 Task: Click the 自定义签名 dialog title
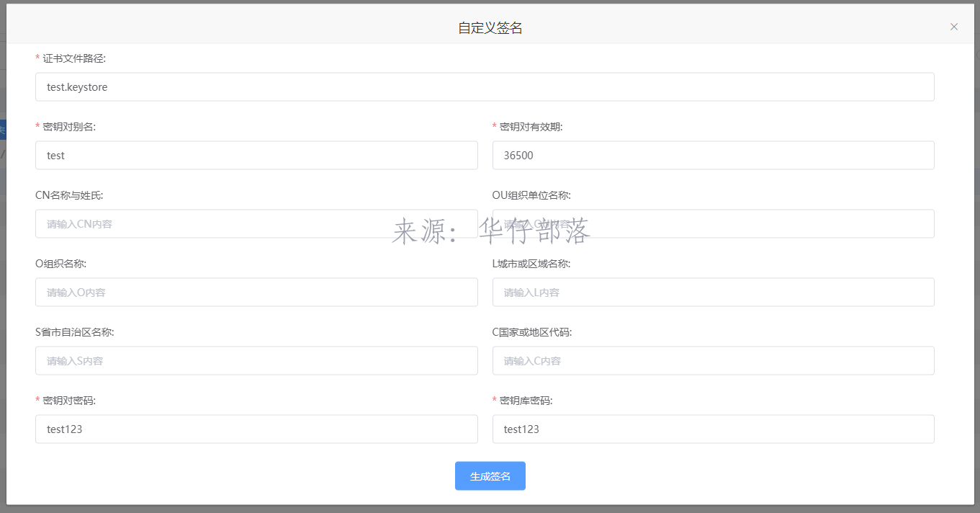[x=490, y=28]
